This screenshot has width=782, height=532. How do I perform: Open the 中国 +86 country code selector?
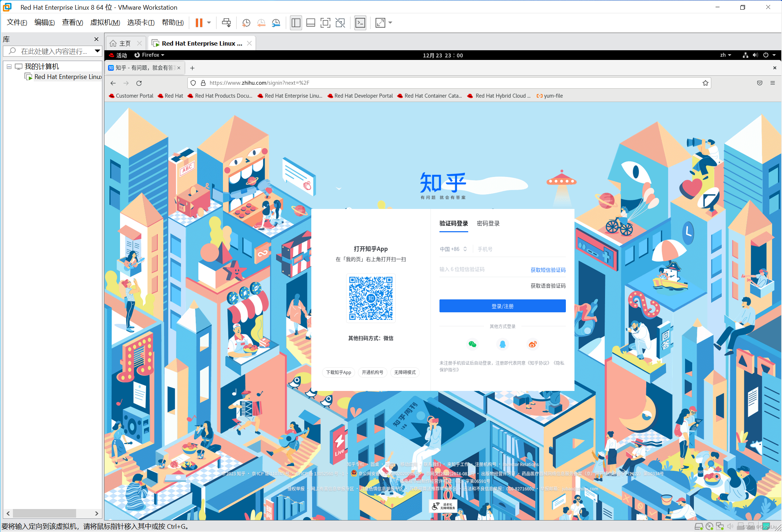(453, 249)
